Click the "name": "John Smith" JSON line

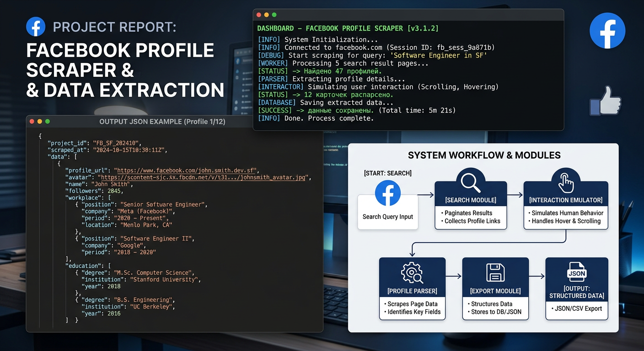click(x=99, y=184)
